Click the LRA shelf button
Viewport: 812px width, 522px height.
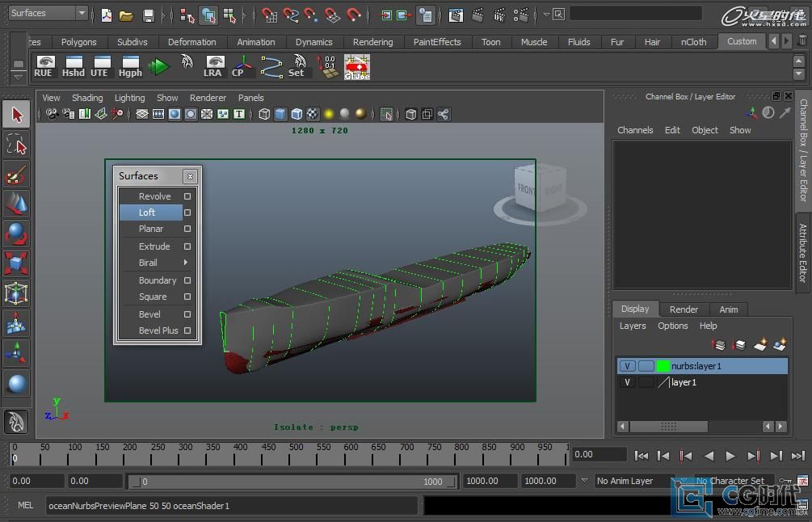point(214,67)
